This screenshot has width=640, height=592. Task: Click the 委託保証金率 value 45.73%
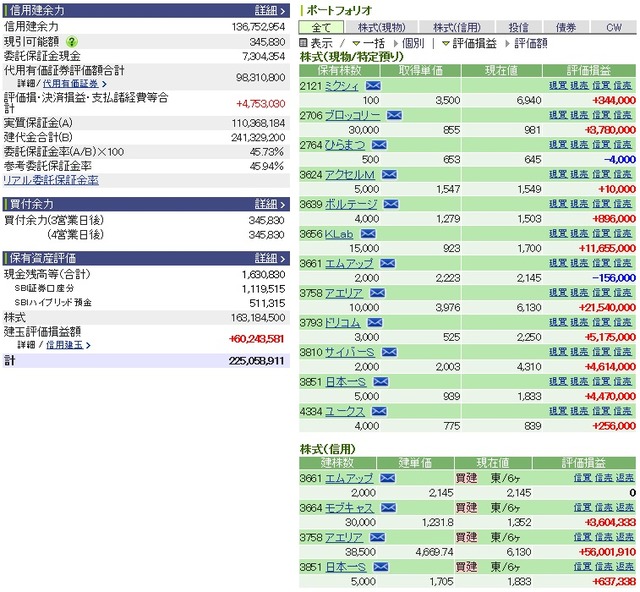click(267, 152)
